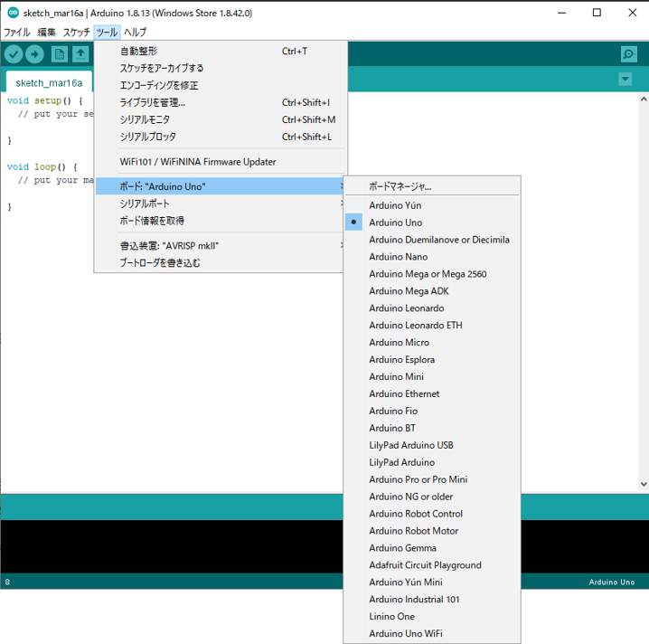This screenshot has height=644, width=649.
Task: Expand the シリアルポート submenu
Action: [x=221, y=204]
